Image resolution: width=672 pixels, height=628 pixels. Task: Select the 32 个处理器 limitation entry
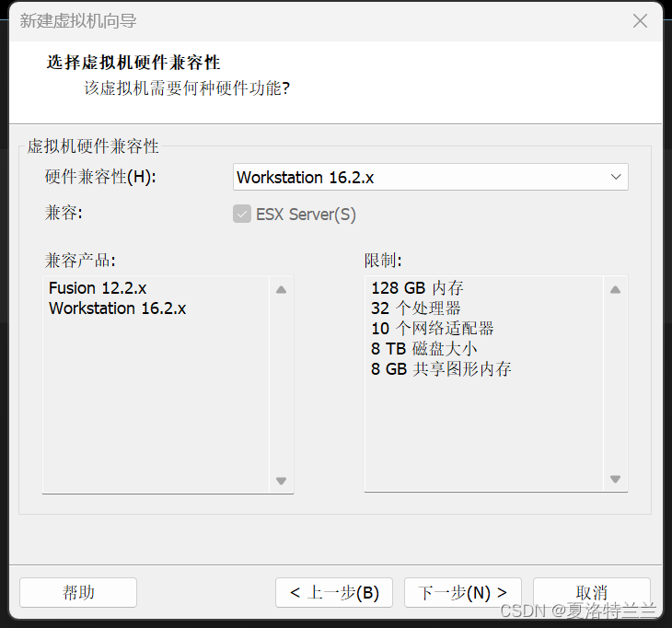[416, 308]
